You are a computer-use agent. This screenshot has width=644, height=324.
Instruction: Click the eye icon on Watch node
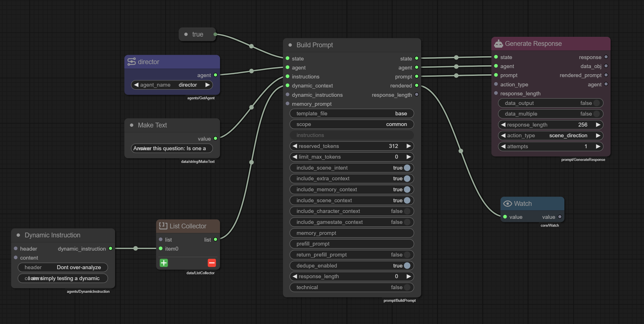click(x=508, y=204)
